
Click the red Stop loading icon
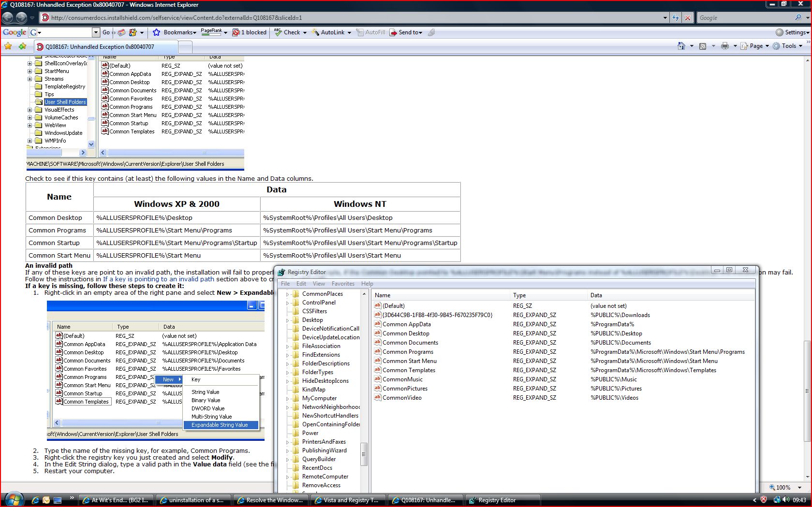(688, 18)
